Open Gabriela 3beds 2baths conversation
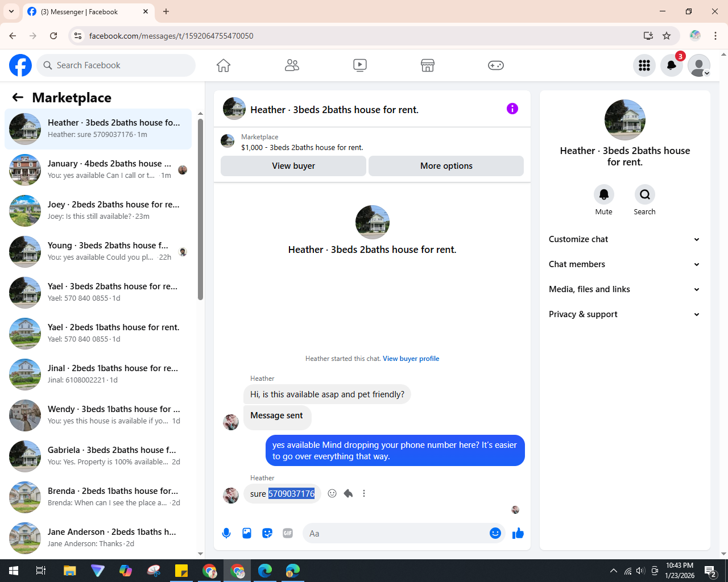Screen dimensions: 728x582 click(x=98, y=456)
